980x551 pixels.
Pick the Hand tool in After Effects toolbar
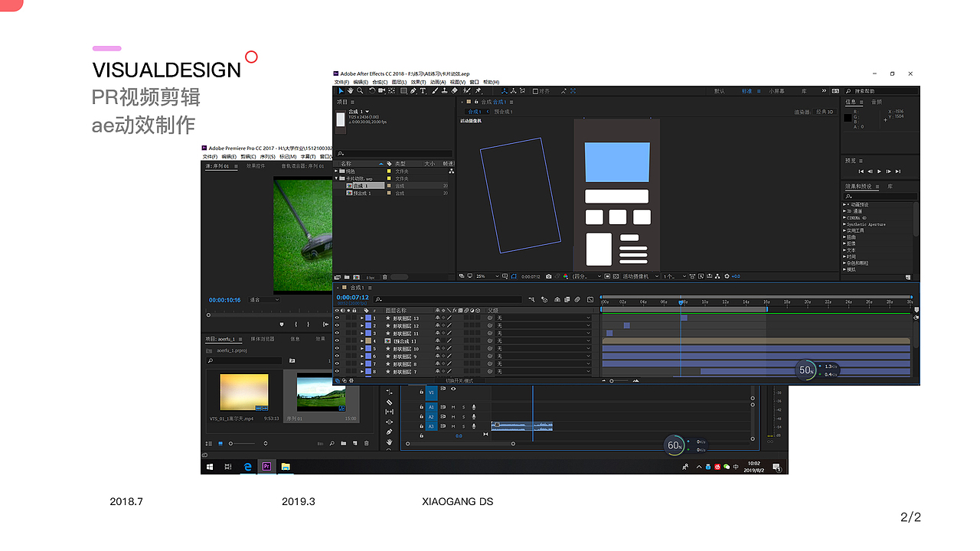pos(351,91)
